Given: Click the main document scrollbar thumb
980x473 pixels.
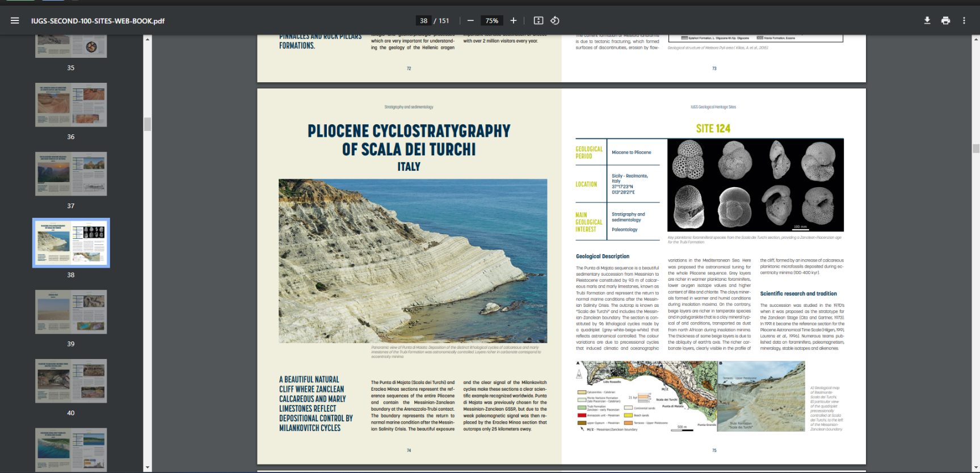Looking at the screenshot, I should click(x=976, y=149).
